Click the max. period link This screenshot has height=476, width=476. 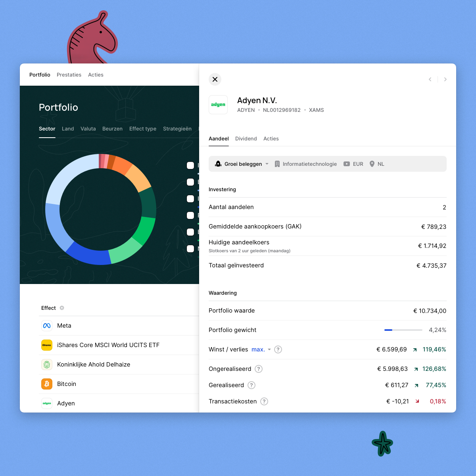(x=258, y=349)
